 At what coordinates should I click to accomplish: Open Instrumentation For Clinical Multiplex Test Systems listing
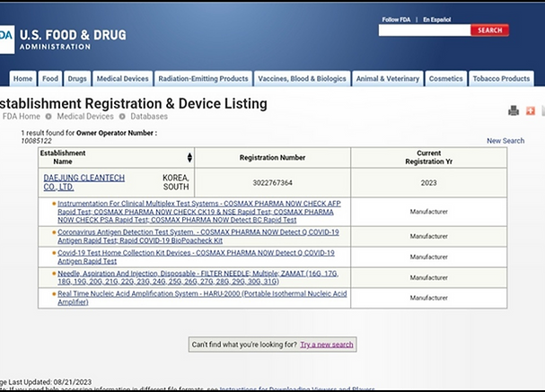199,212
